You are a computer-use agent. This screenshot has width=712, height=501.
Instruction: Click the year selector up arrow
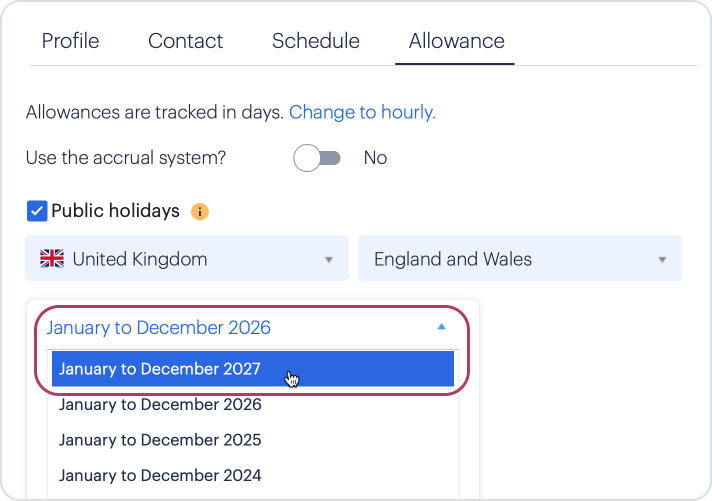point(442,327)
